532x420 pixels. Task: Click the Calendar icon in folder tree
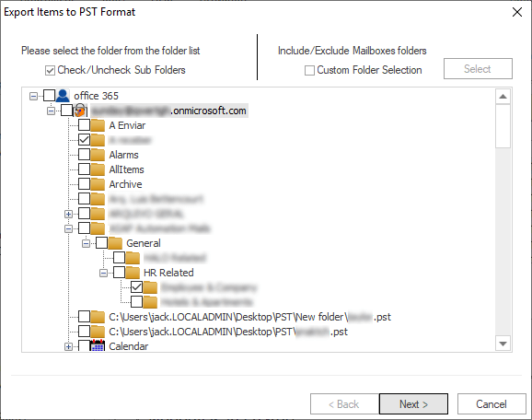pyautogui.click(x=98, y=345)
